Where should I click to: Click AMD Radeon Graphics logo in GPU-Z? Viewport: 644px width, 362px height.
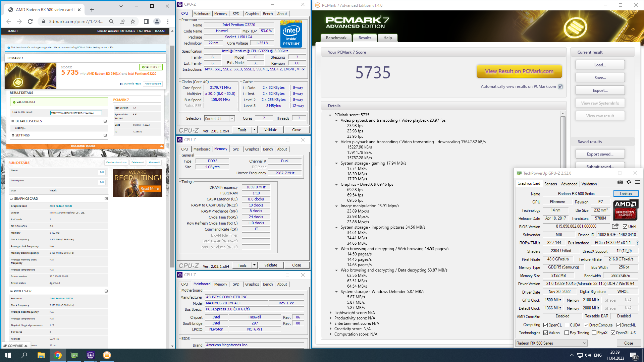click(626, 210)
